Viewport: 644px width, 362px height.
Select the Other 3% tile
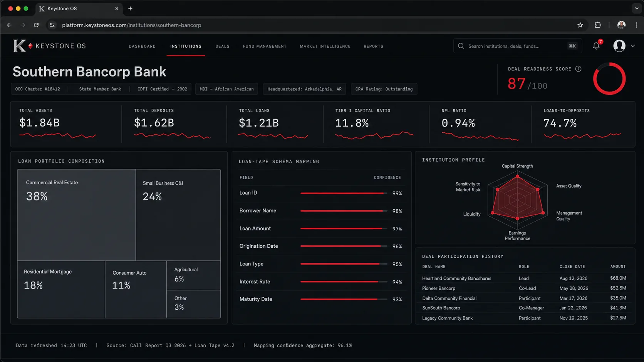pyautogui.click(x=193, y=304)
